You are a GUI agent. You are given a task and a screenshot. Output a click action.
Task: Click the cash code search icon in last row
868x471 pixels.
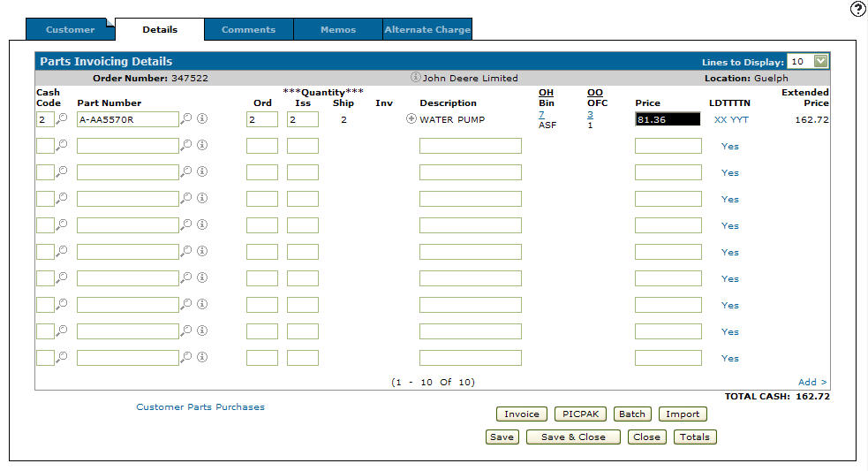[x=62, y=357]
